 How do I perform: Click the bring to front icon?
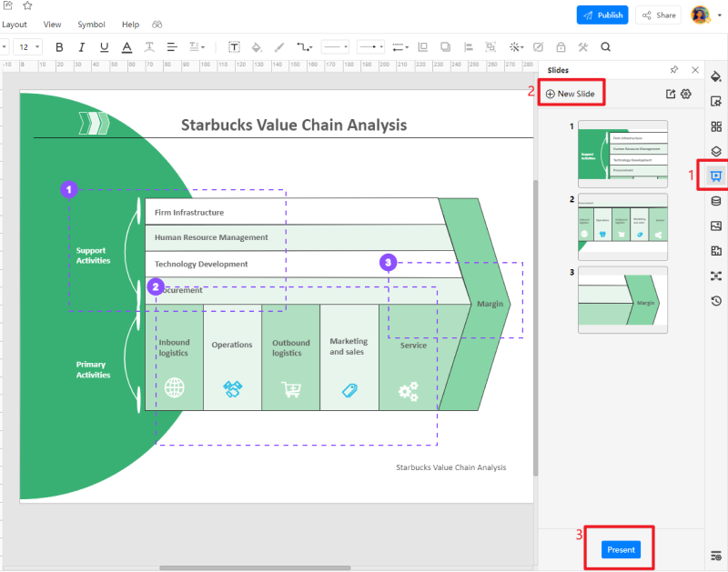422,47
